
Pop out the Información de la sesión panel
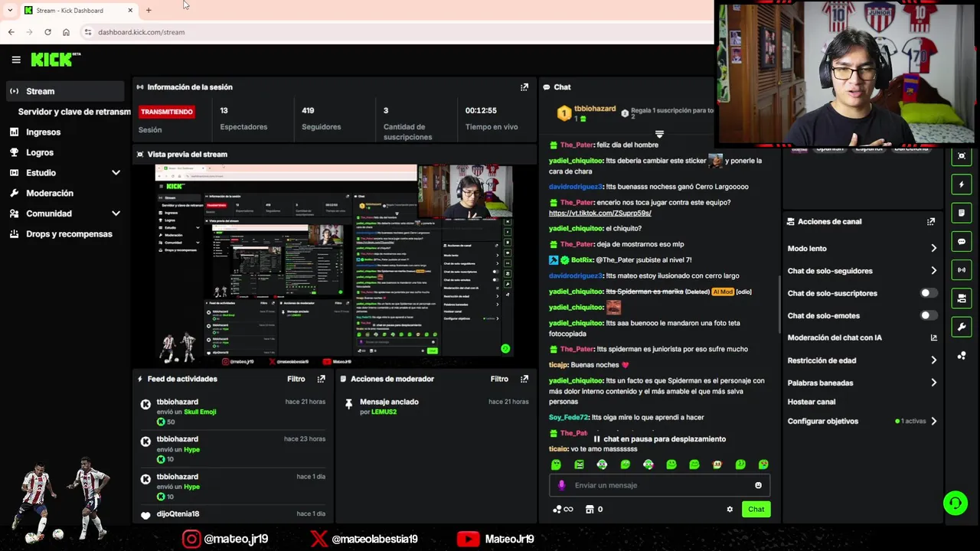click(524, 87)
